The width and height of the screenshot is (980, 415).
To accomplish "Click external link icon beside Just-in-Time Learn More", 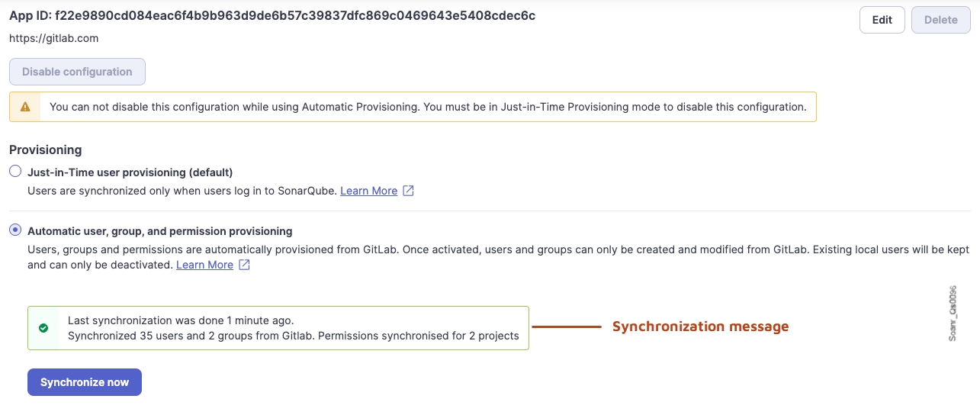I will [x=408, y=191].
